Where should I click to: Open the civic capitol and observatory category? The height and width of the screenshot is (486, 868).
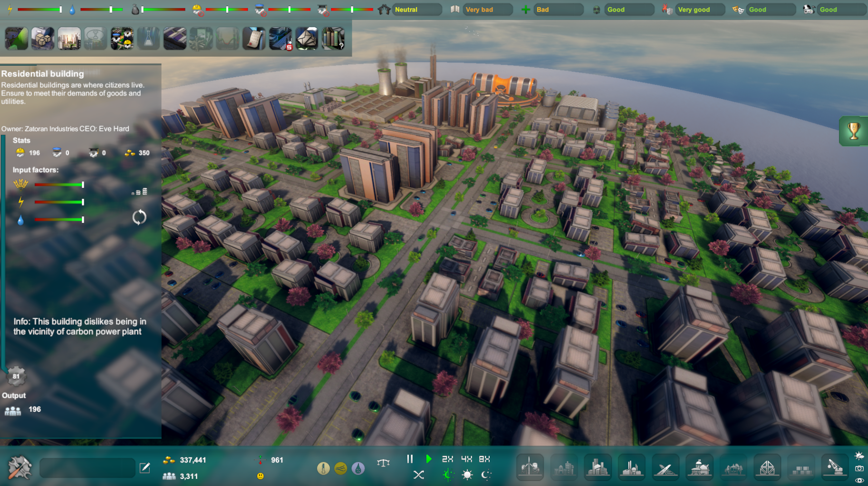click(700, 467)
